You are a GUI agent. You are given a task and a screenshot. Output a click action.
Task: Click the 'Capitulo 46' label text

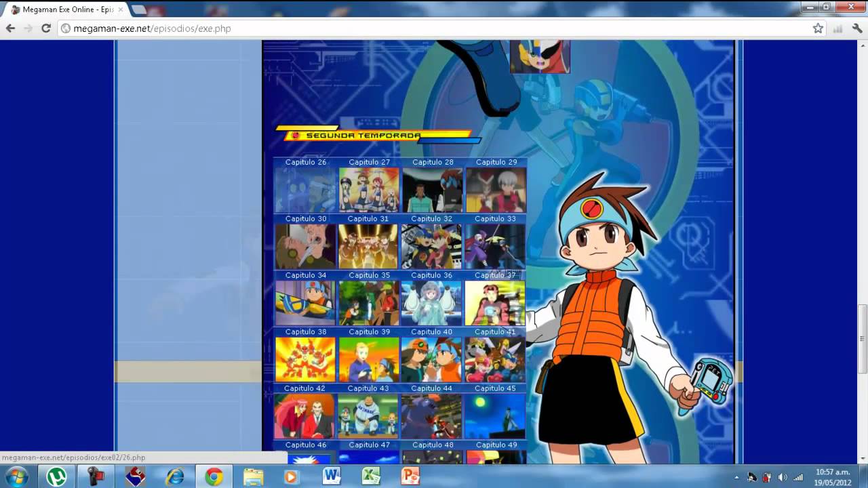click(305, 445)
